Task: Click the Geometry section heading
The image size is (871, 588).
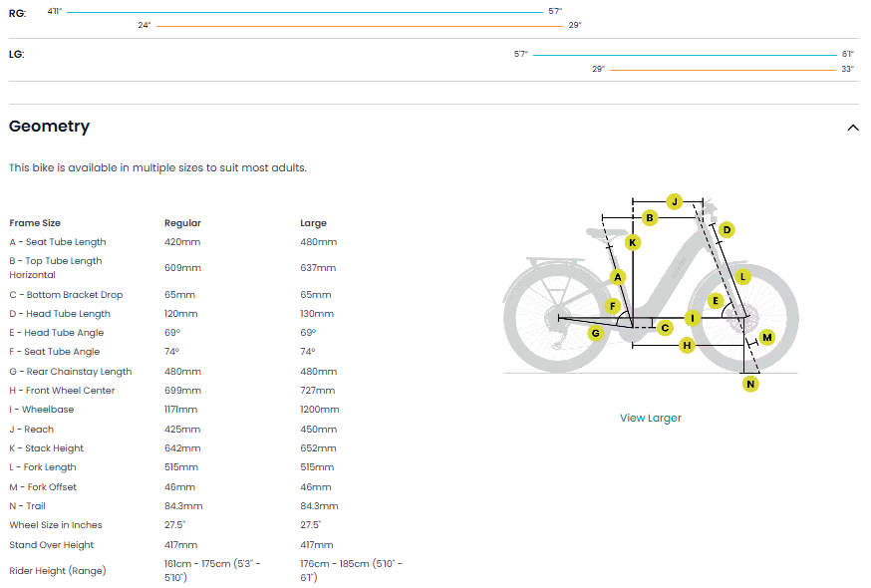Action: [49, 127]
